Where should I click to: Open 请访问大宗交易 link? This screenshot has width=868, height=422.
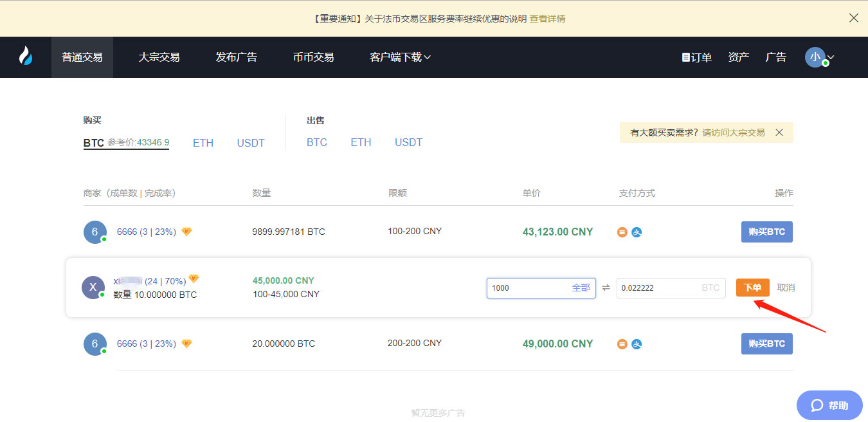click(x=734, y=133)
